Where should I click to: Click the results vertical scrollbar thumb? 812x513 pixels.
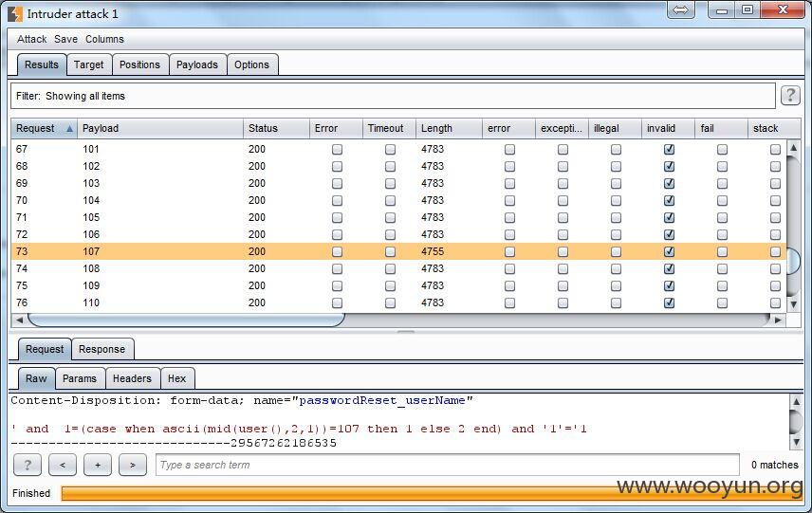[793, 261]
